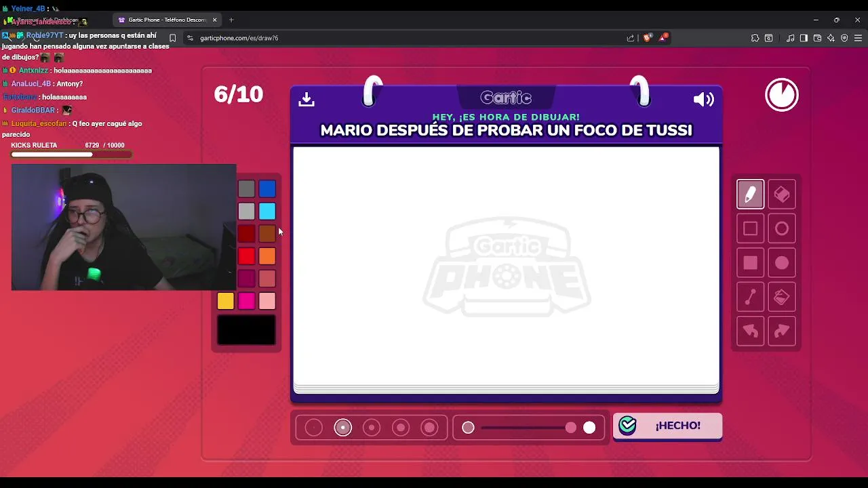This screenshot has width=868, height=488.
Task: Pick the light gray color swatch
Action: 246,211
